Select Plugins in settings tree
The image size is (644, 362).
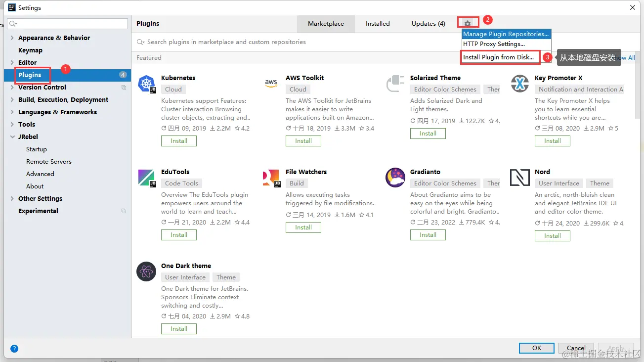click(67, 75)
